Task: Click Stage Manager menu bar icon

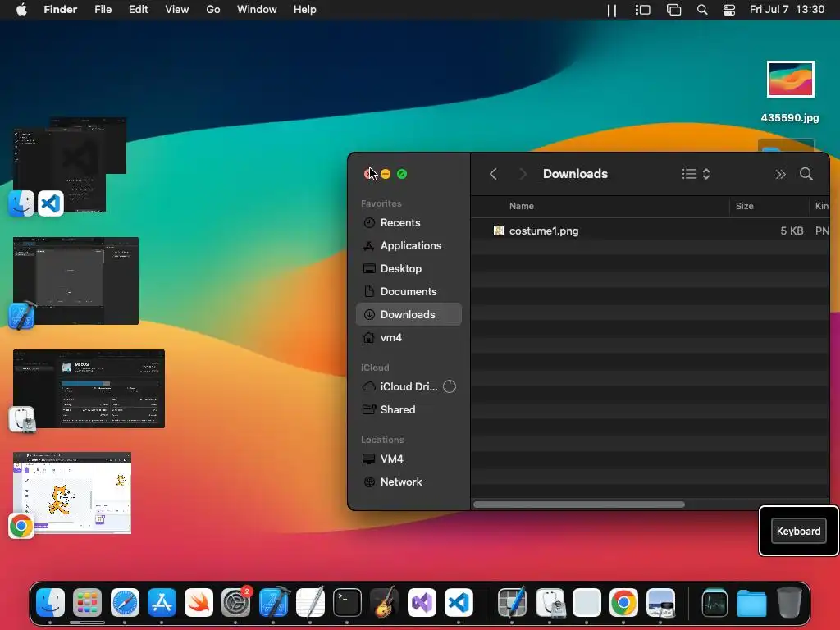Action: coord(642,10)
